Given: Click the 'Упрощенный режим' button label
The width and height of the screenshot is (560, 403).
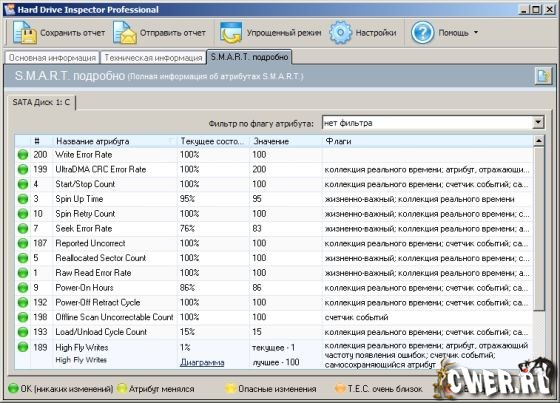Looking at the screenshot, I should pyautogui.click(x=284, y=33).
